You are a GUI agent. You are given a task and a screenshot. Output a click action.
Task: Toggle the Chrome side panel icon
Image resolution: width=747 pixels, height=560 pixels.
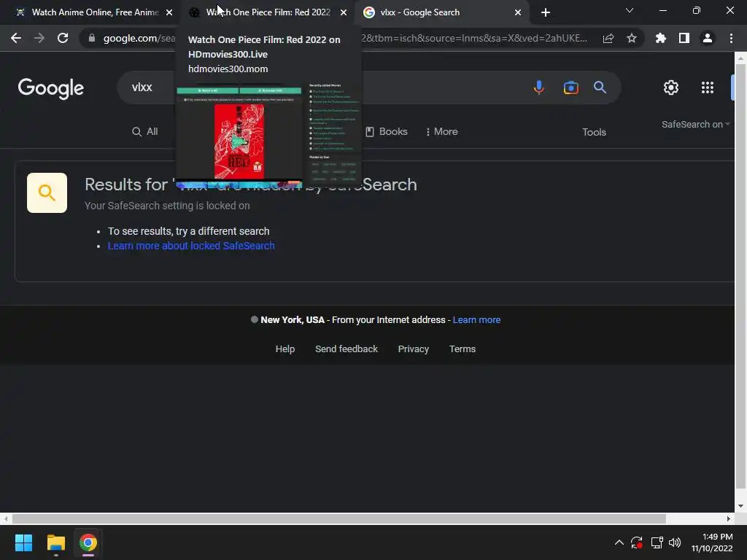tap(684, 38)
